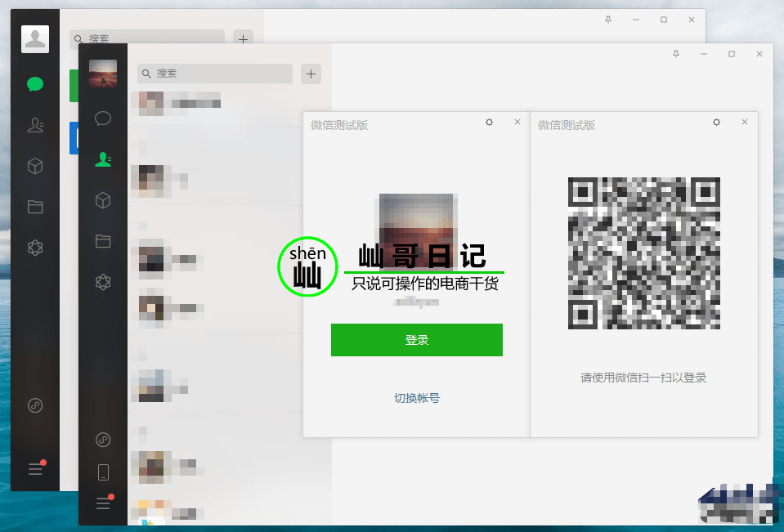Select the green Contacts icon in the front window

tap(103, 159)
